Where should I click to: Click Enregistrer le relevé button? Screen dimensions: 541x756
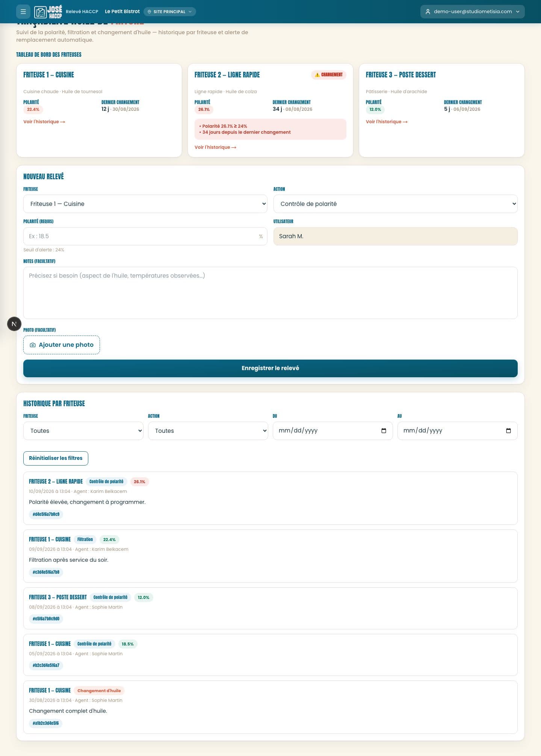click(x=270, y=368)
